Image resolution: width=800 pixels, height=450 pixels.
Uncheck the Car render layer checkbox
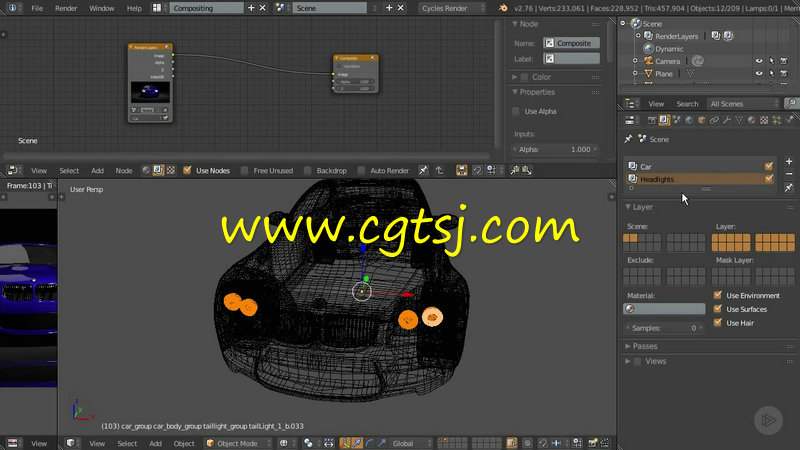[x=769, y=166]
